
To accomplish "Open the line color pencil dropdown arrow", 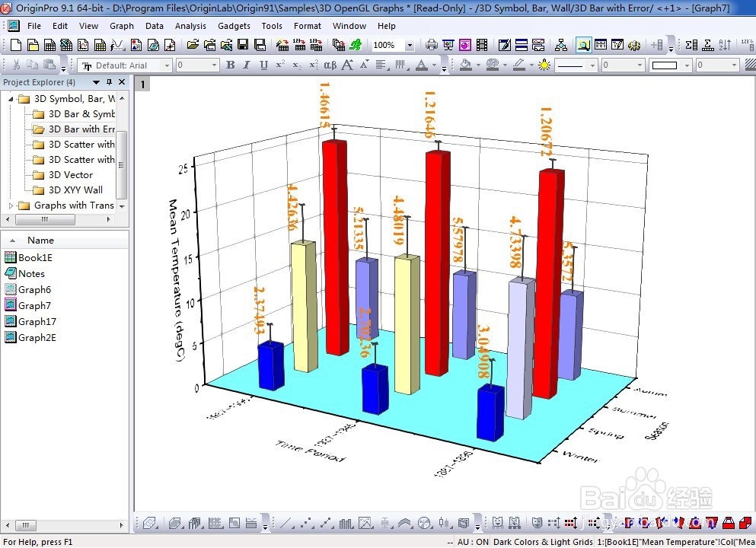I will click(532, 65).
